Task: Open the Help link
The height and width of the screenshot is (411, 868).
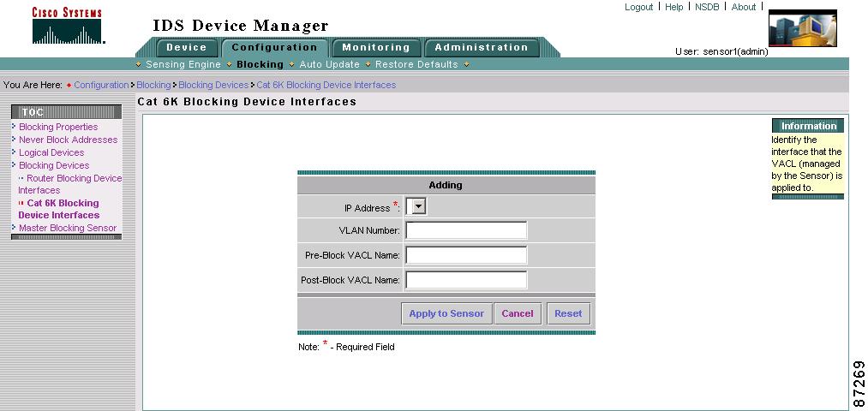Action: coord(673,7)
